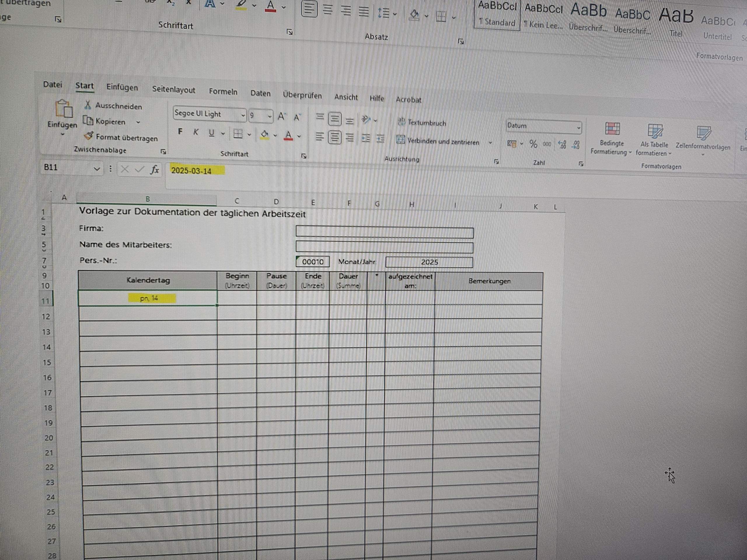Screen dimensions: 747x560
Task: Apply fill color bucket in Excel
Action: [264, 135]
